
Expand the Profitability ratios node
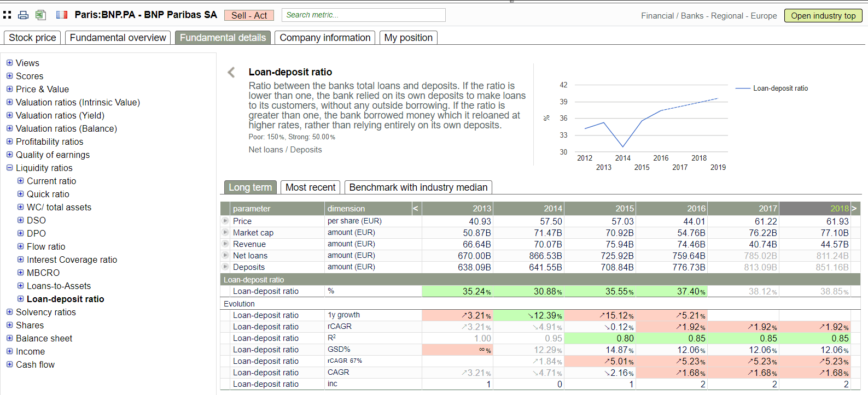pyautogui.click(x=9, y=141)
